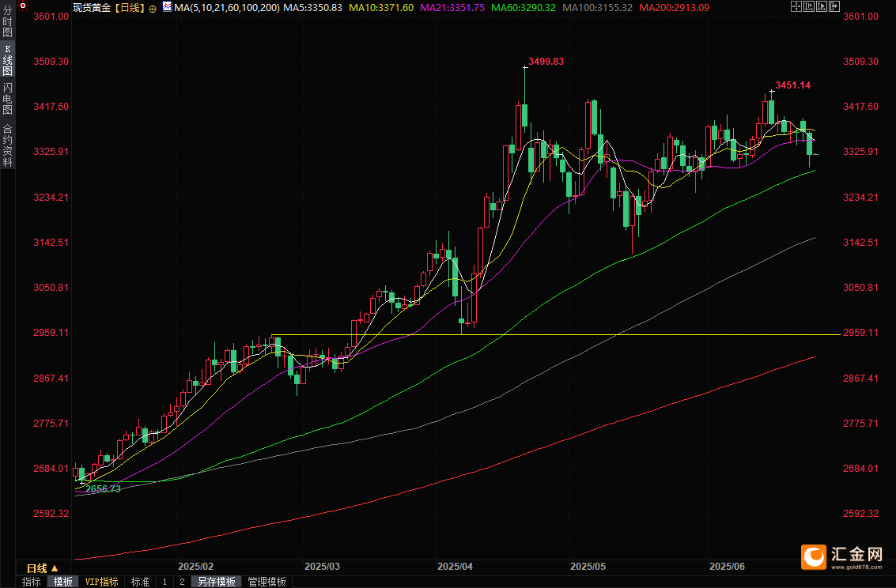Click the 3499.83 high price marker
Viewport: 896px width, 588px height.
click(x=546, y=61)
